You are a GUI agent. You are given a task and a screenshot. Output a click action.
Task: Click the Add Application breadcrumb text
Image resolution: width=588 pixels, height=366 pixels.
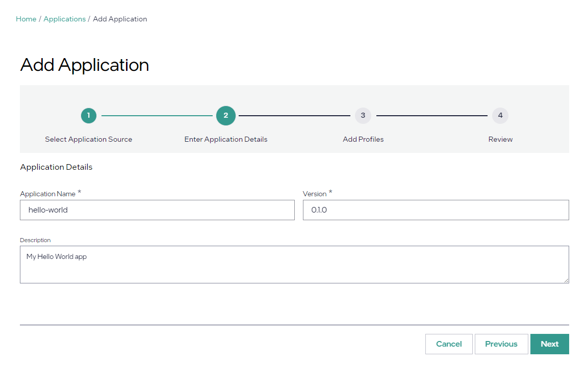120,19
